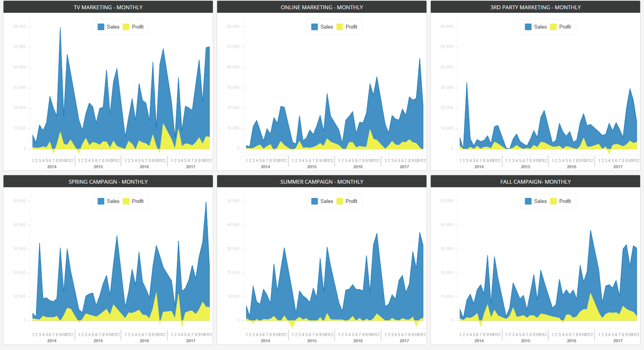
Task: Toggle Sales series in Fall Campaign legend
Action: tap(536, 201)
